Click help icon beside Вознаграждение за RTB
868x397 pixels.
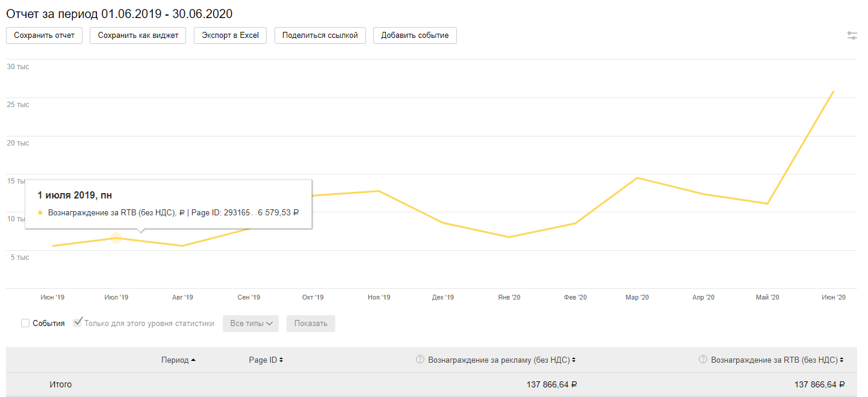pos(702,360)
